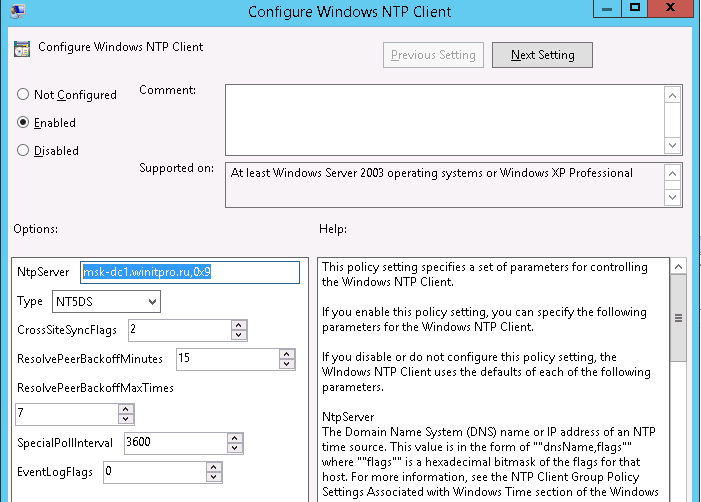
Task: Decrease SpecialPollInterval with down arrow
Action: pos(235,448)
